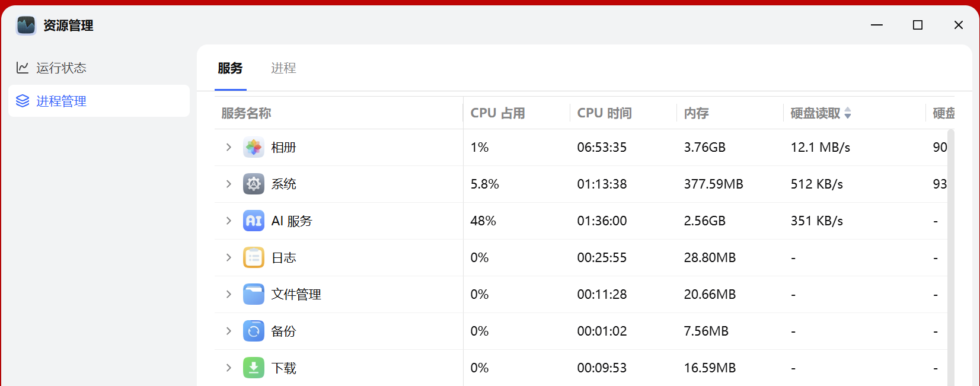980x386 pixels.
Task: Click the 2.56GB memory value
Action: tap(705, 221)
